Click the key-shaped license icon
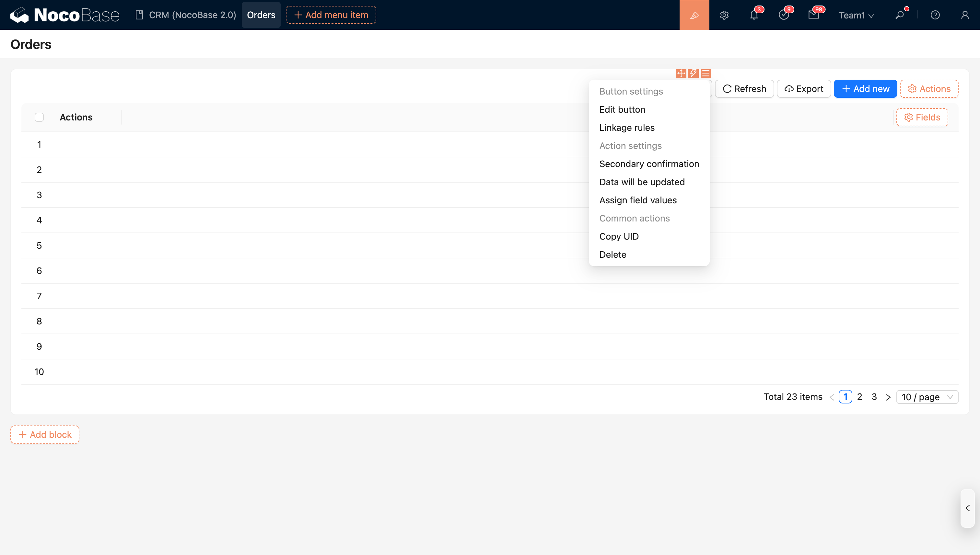 coord(900,15)
